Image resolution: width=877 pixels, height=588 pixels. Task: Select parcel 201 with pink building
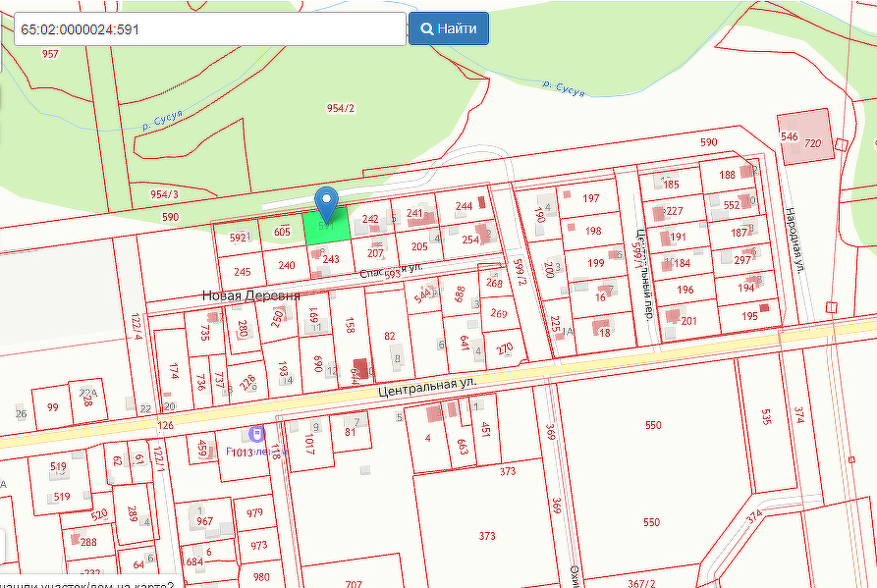688,321
